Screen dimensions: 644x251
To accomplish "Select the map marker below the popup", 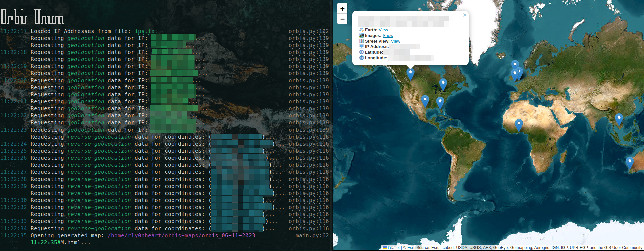I will (410, 74).
